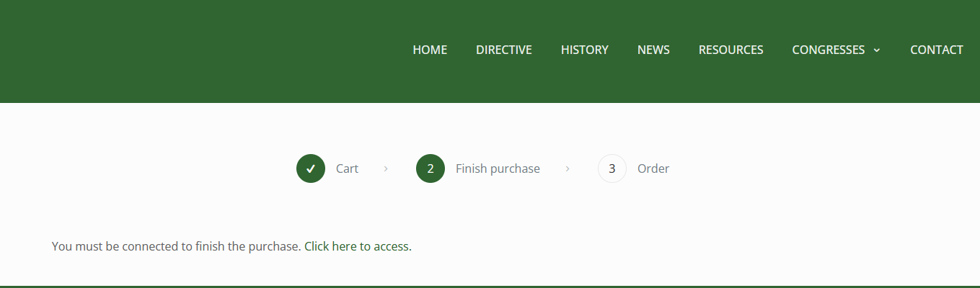The height and width of the screenshot is (288, 980).
Task: Select the Finish purchase step label
Action: pos(498,168)
